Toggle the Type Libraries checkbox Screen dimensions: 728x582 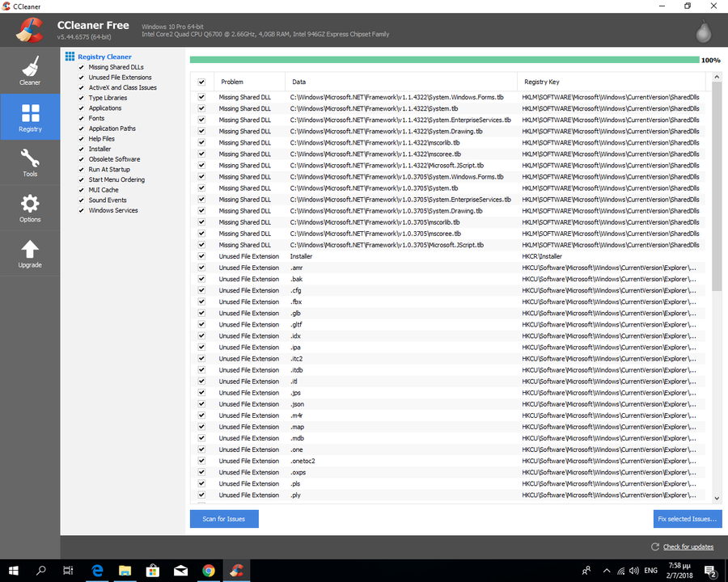(x=81, y=98)
